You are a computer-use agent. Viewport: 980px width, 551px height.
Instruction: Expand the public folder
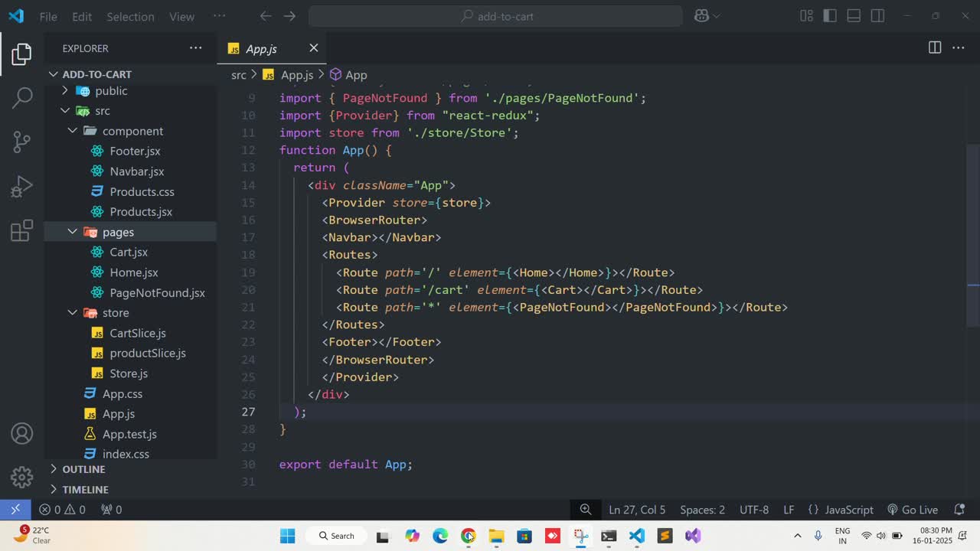pyautogui.click(x=111, y=91)
